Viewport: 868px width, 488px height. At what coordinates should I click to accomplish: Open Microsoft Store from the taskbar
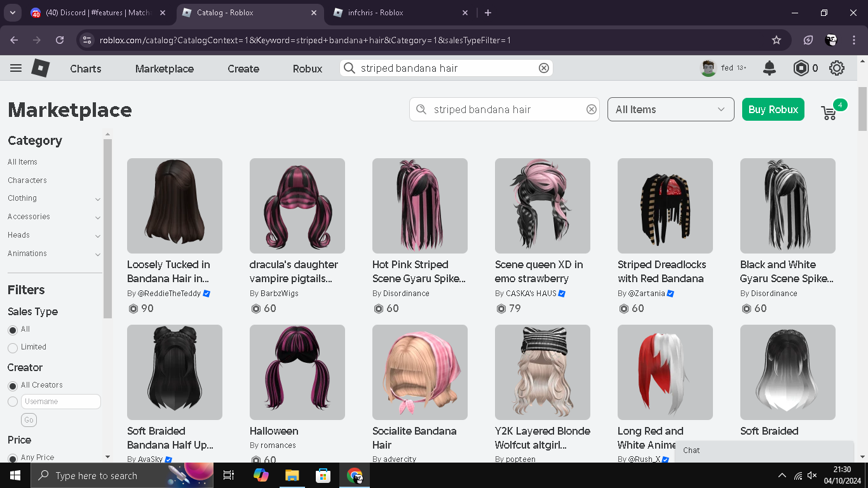click(323, 475)
